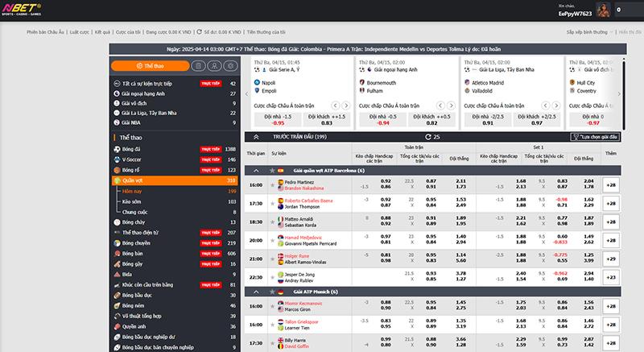
Task: Show next market on Bournemouth card
Action: coord(452,106)
